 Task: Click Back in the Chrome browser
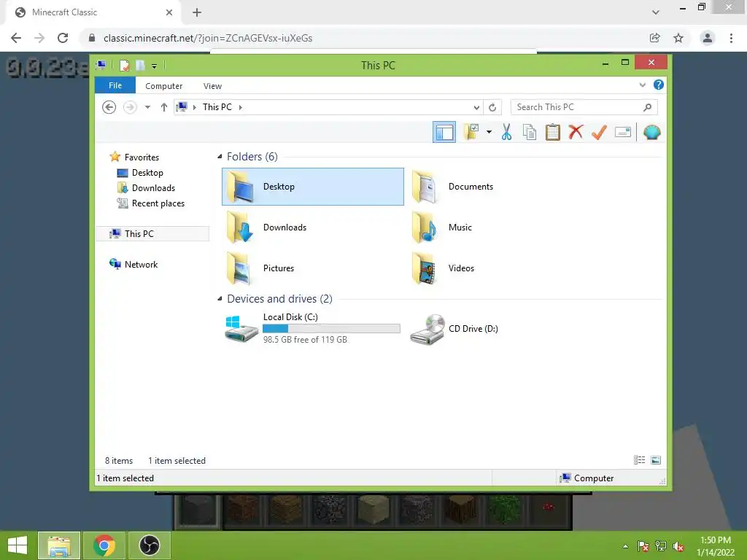click(x=16, y=38)
